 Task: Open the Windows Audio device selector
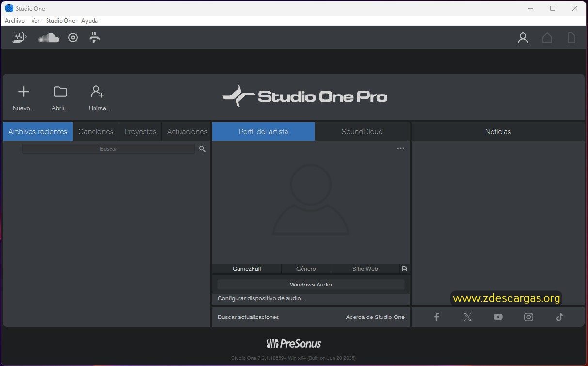(311, 285)
